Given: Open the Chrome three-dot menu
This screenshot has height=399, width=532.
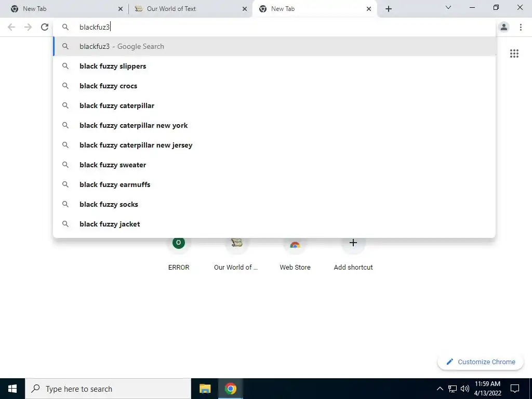Looking at the screenshot, I should (521, 27).
